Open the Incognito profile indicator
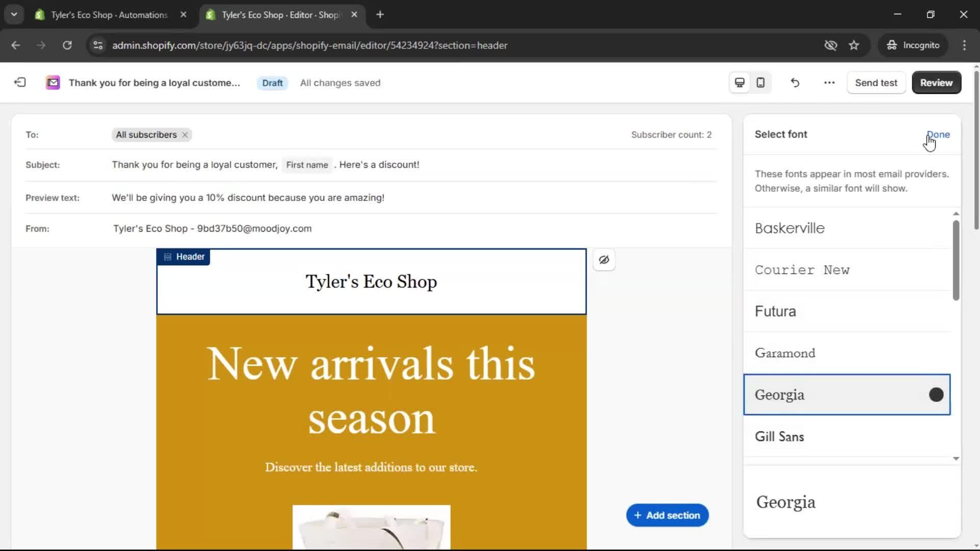The image size is (980, 551). 913,45
